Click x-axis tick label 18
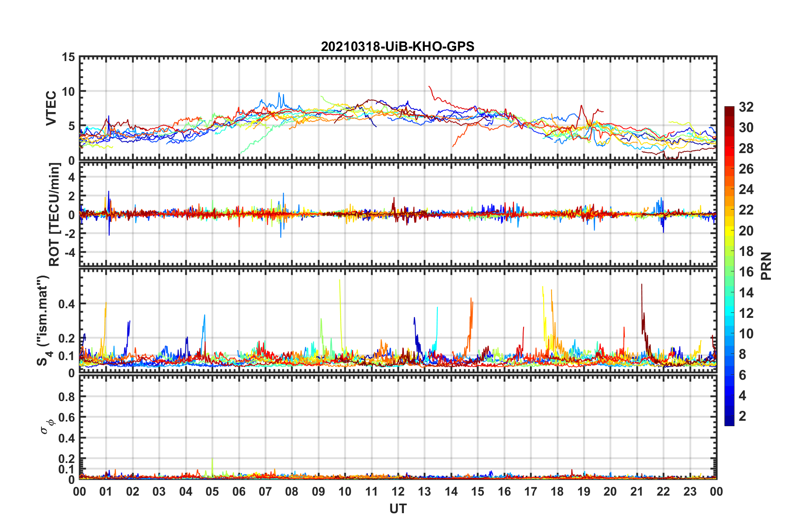The height and width of the screenshot is (532, 796). (x=557, y=491)
